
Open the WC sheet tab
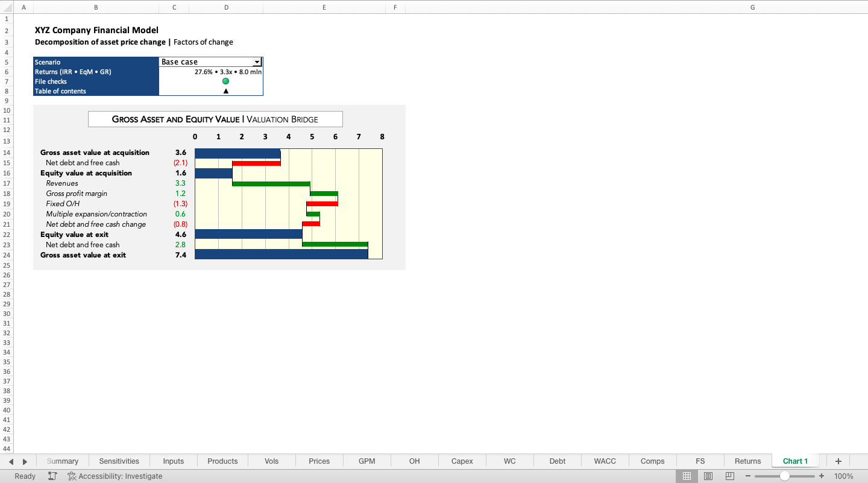point(509,461)
